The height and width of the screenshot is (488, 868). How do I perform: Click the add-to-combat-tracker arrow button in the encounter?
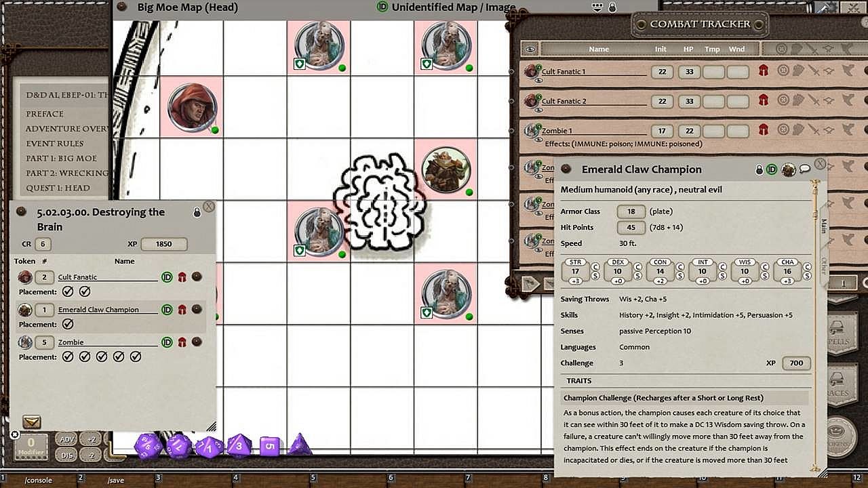tap(31, 422)
